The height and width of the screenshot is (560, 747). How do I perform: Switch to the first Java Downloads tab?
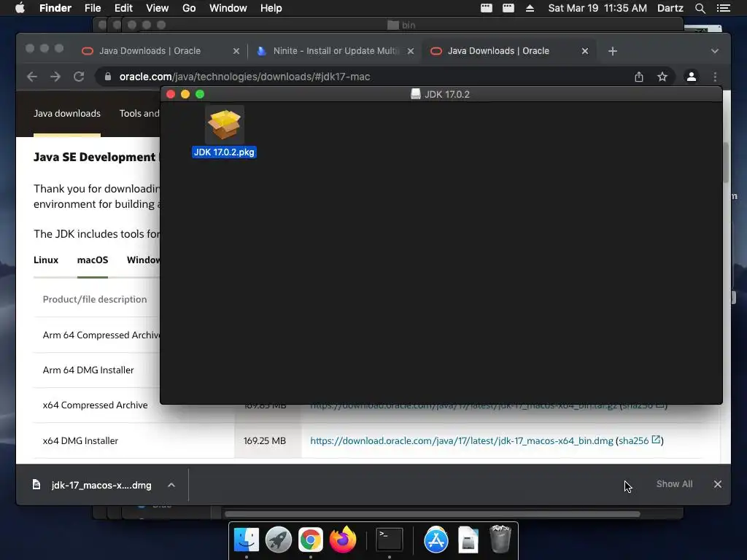click(160, 51)
